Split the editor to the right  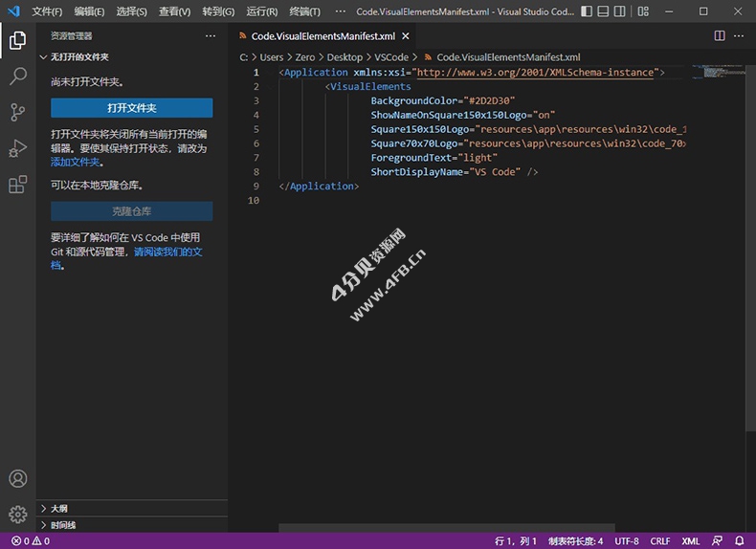tap(720, 35)
